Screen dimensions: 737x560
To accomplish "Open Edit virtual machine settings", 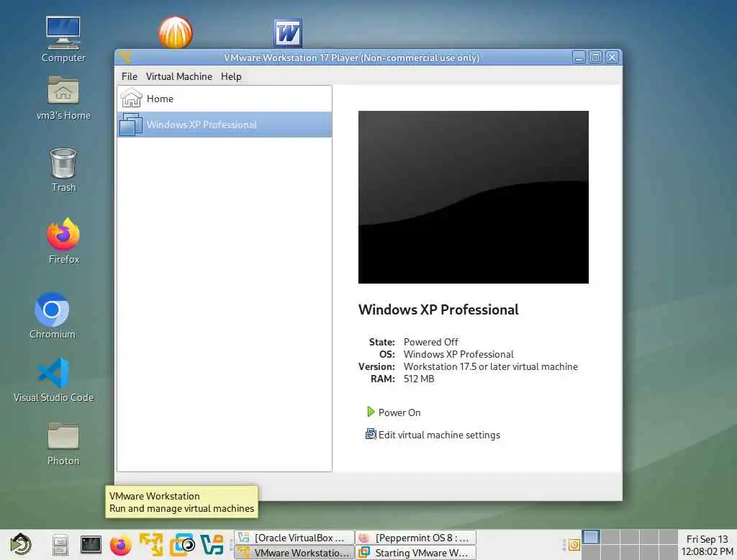I will pos(439,435).
